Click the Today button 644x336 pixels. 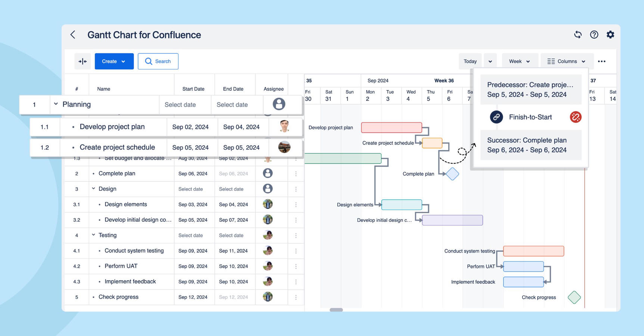click(470, 61)
